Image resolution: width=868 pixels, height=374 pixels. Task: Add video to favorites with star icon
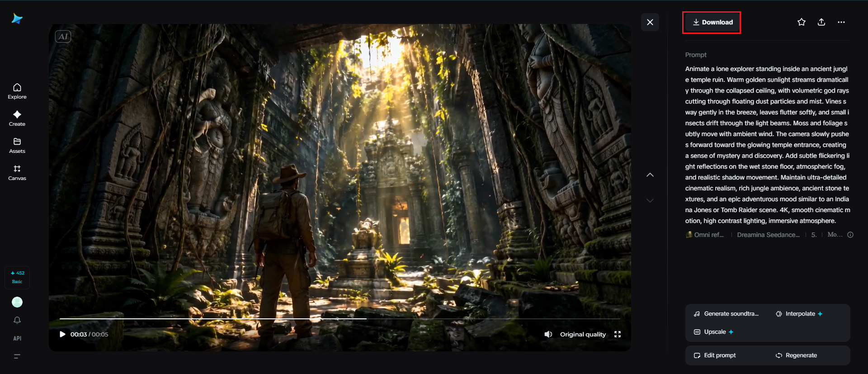pos(801,22)
